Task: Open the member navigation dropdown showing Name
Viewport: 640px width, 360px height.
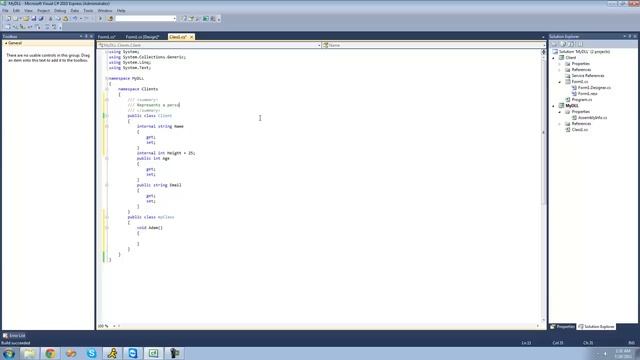Action: point(434,45)
